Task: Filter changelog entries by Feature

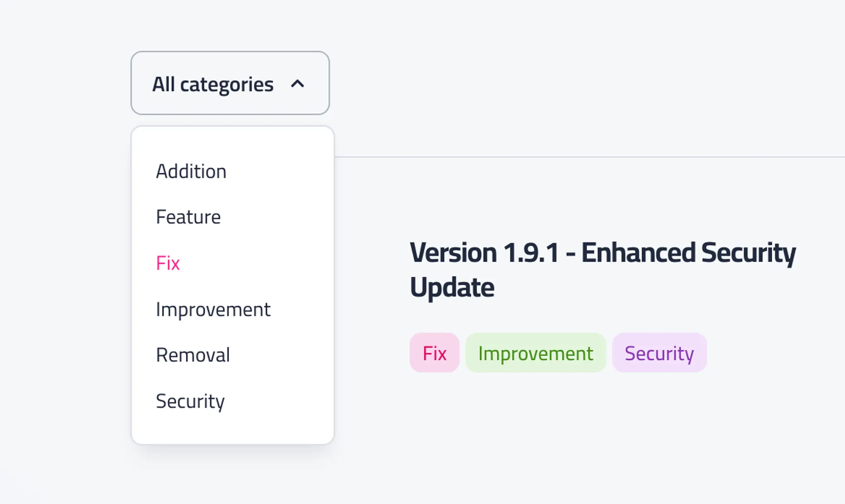Action: coord(188,217)
